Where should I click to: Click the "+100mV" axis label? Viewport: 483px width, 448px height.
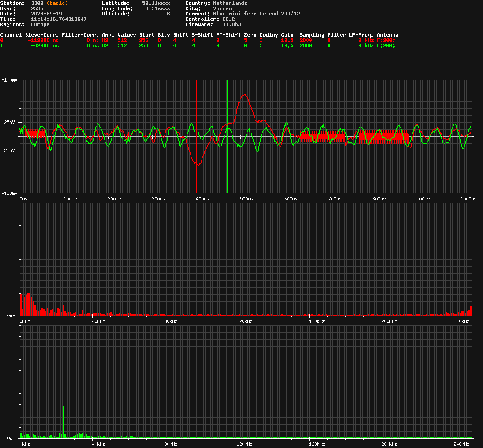click(x=9, y=80)
